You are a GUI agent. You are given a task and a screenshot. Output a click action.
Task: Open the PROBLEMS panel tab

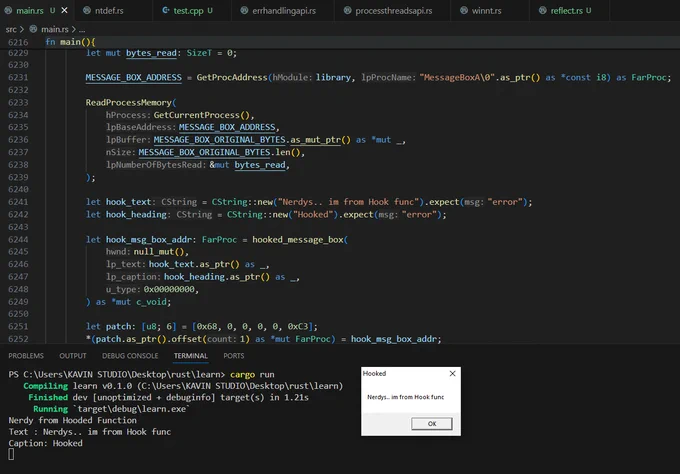(26, 356)
